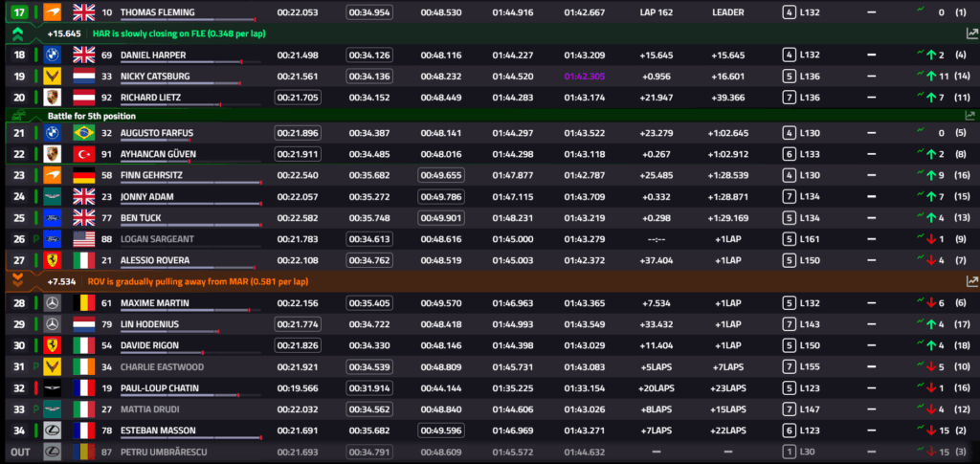Viewport: 980px width, 464px height.
Task: Select position badge 17 for Thomas Fleming
Action: pos(19,11)
